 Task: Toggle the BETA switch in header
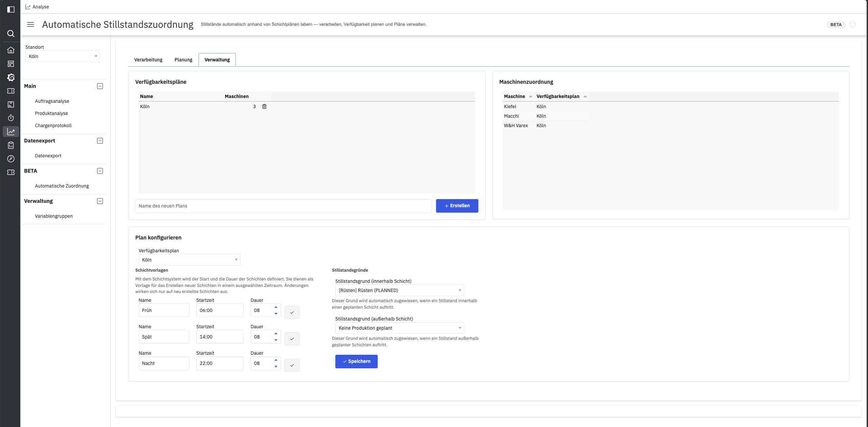[x=852, y=24]
